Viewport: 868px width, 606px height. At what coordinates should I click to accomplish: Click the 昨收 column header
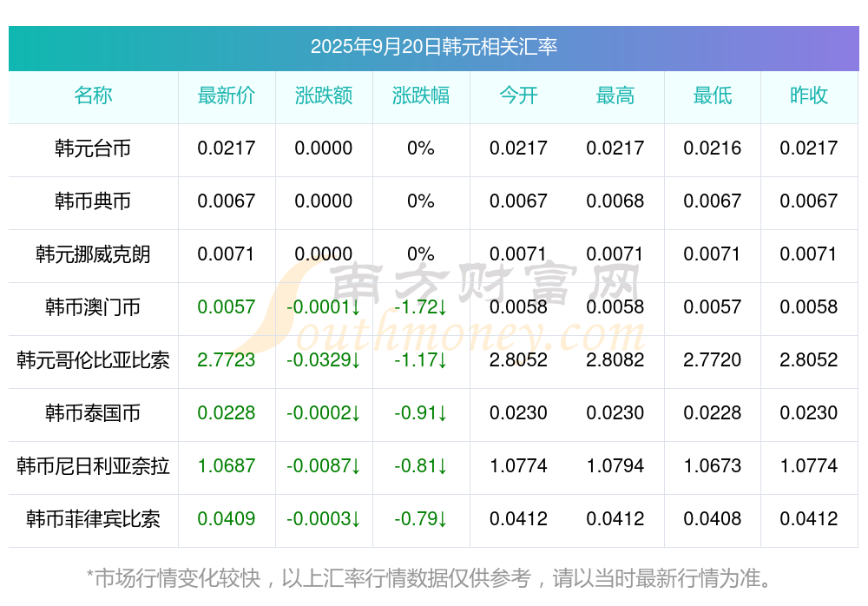coord(809,96)
